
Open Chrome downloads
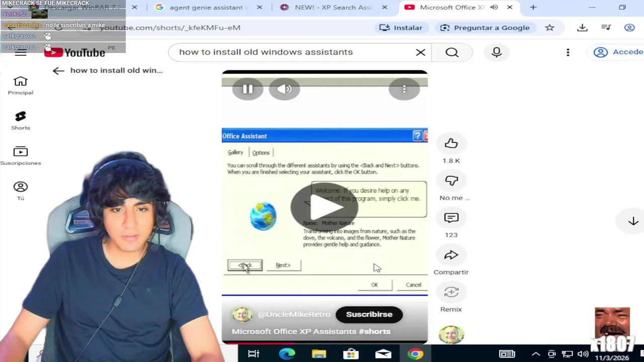pyautogui.click(x=583, y=28)
